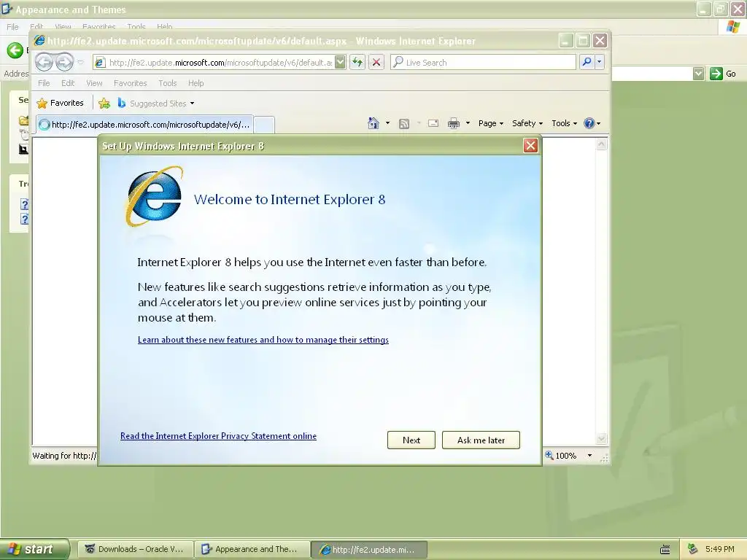
Task: Click the Home icon in command bar
Action: click(373, 123)
